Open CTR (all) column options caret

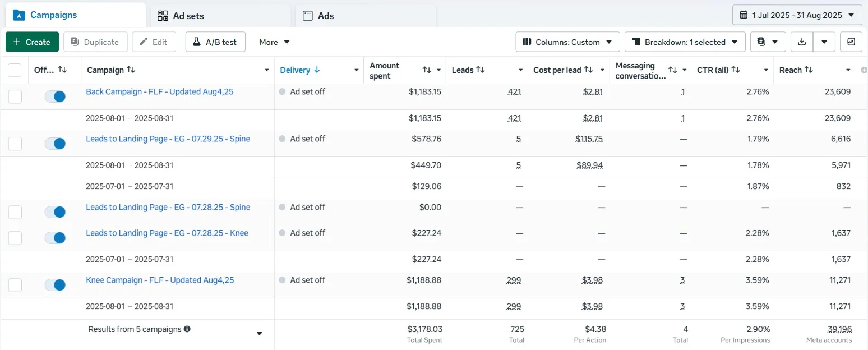click(x=766, y=70)
